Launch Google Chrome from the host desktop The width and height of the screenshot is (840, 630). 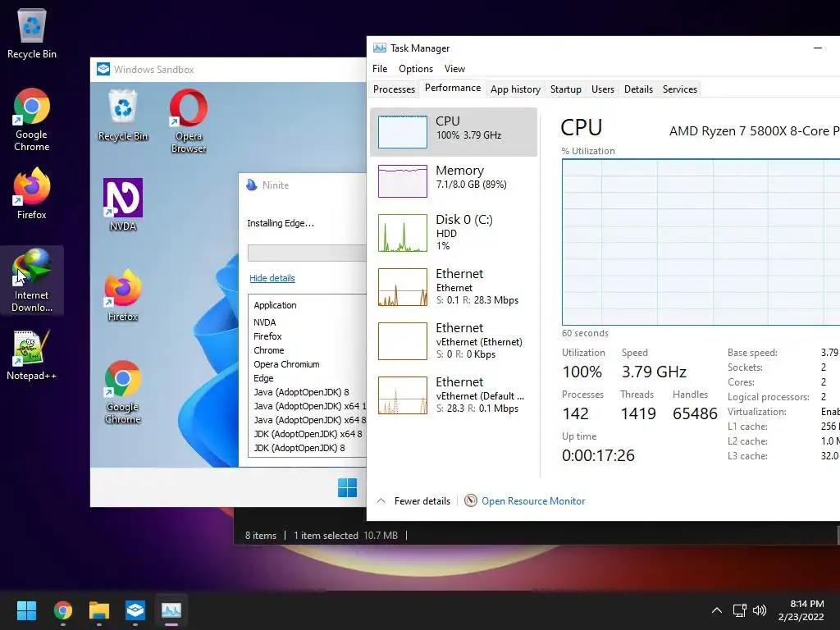click(32, 120)
